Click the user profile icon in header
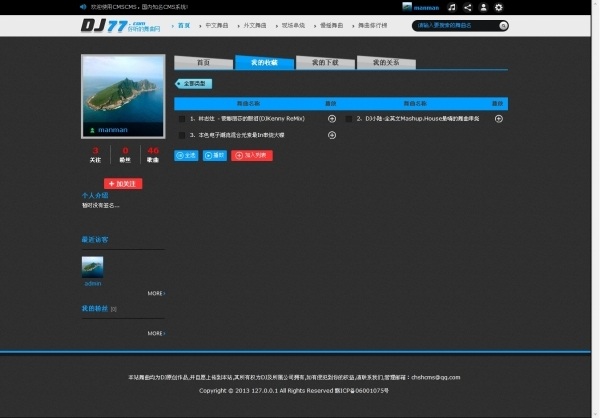Screen dimensions: 600x418 [483, 7]
